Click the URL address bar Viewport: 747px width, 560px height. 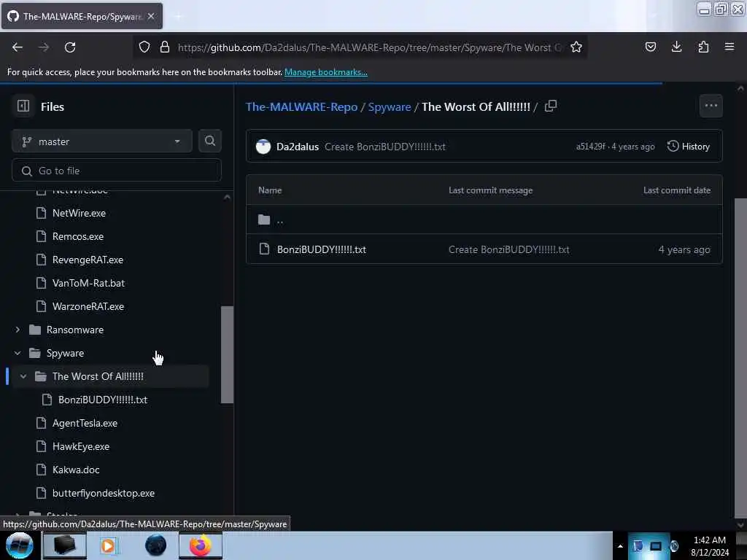[x=369, y=47]
